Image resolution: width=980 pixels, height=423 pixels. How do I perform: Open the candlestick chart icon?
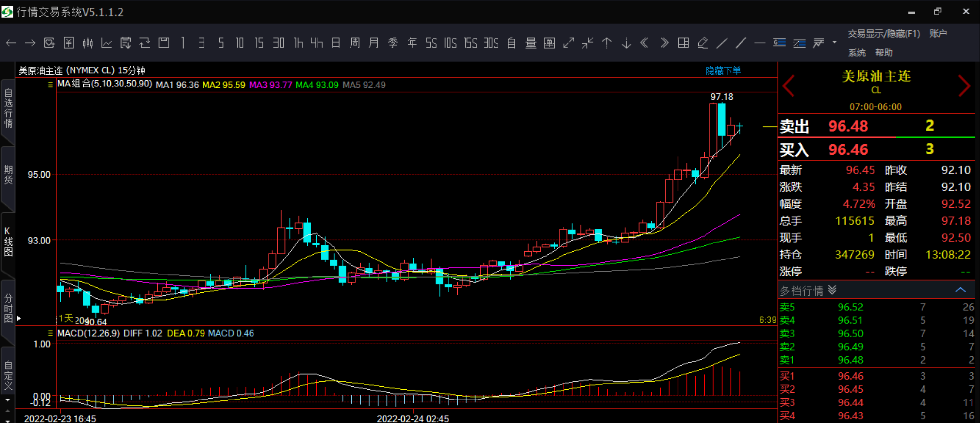88,43
